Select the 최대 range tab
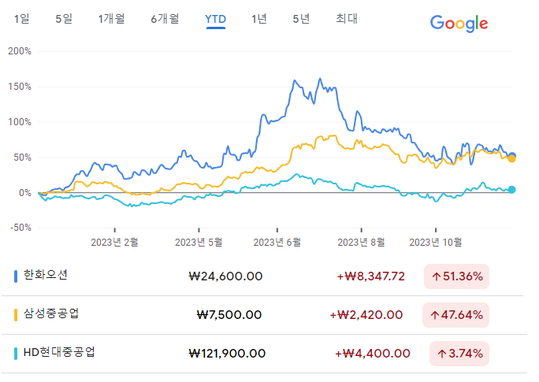Screen dimensions: 539x382 pyautogui.click(x=347, y=19)
